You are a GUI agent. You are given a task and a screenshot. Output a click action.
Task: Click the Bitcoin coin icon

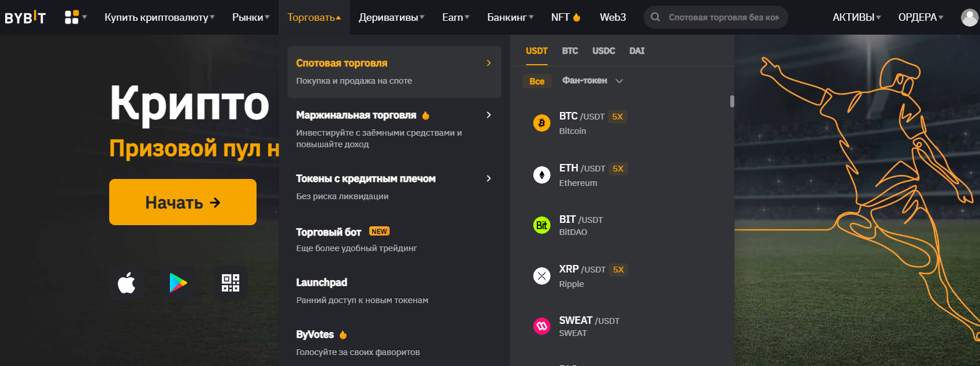pos(541,123)
